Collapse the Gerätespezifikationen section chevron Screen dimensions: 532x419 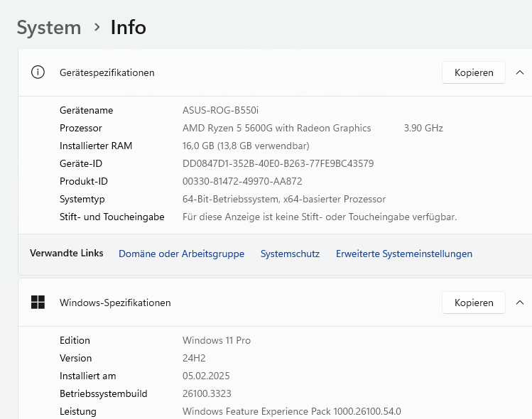pos(520,72)
